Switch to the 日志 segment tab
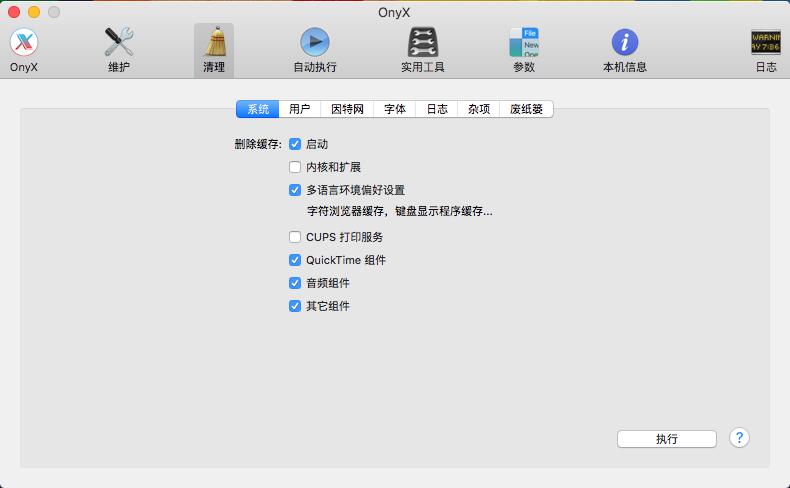790x488 pixels. (436, 109)
